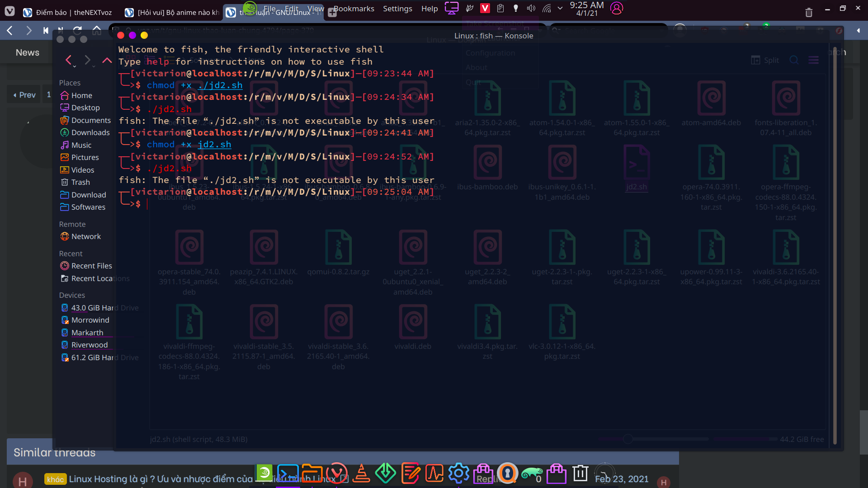This screenshot has width=868, height=488.
Task: Open the green download manager dock icon
Action: (386, 474)
